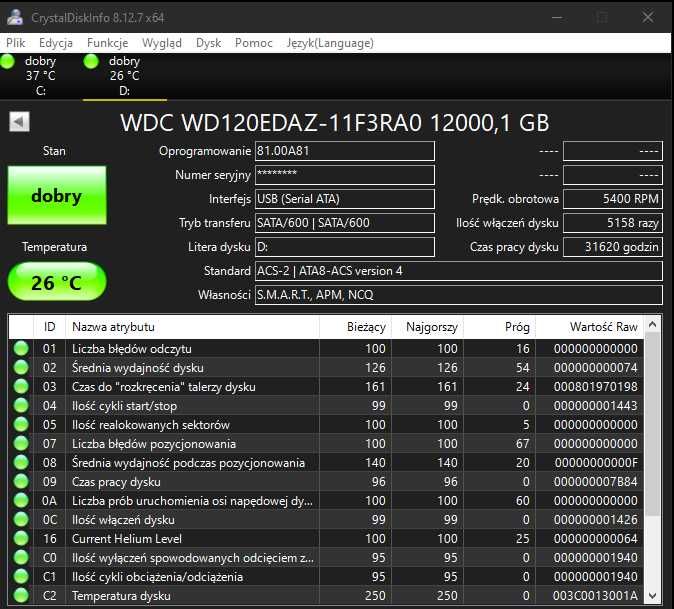Close the CrystalDiskInfo window
This screenshot has height=609, width=674.
point(648,17)
